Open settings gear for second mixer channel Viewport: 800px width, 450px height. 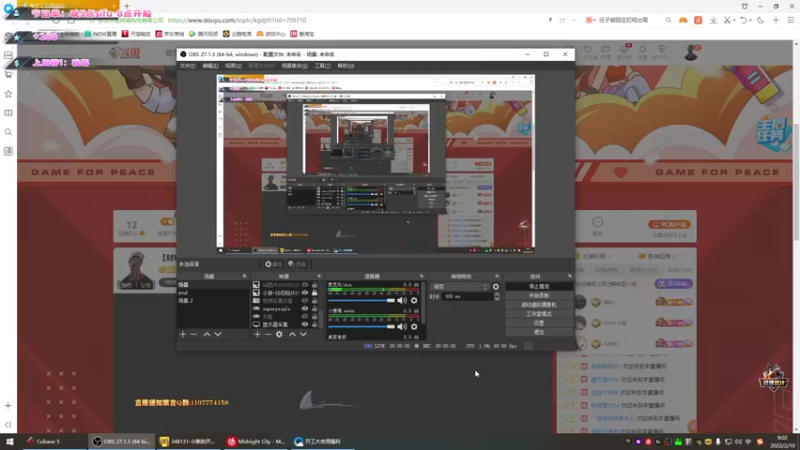414,327
